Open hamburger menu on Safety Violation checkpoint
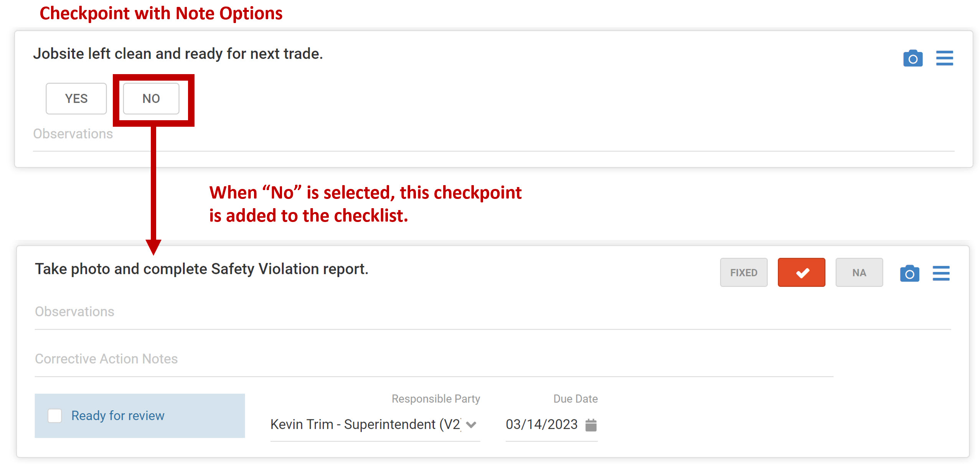This screenshot has width=980, height=467. click(941, 273)
